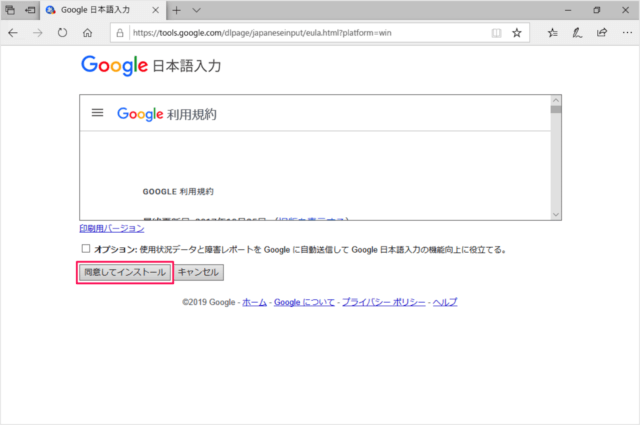
Task: Open browser settings and more menu
Action: point(627,33)
